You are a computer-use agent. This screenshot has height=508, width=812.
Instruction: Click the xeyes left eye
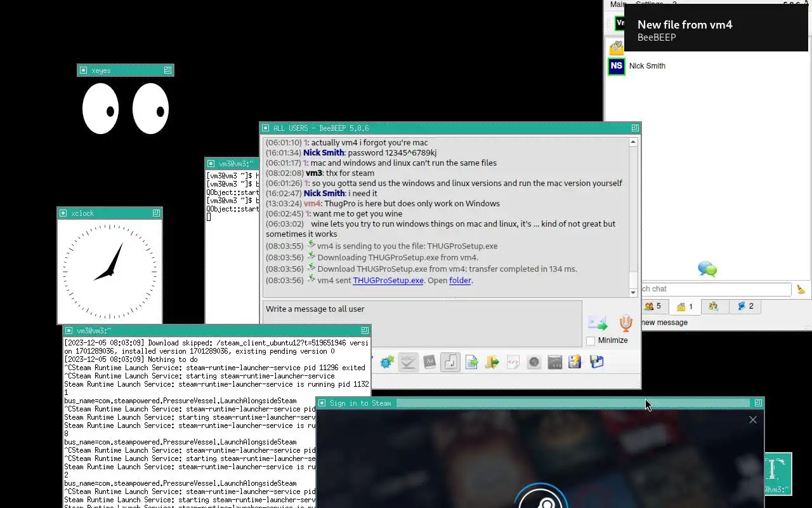tap(101, 109)
